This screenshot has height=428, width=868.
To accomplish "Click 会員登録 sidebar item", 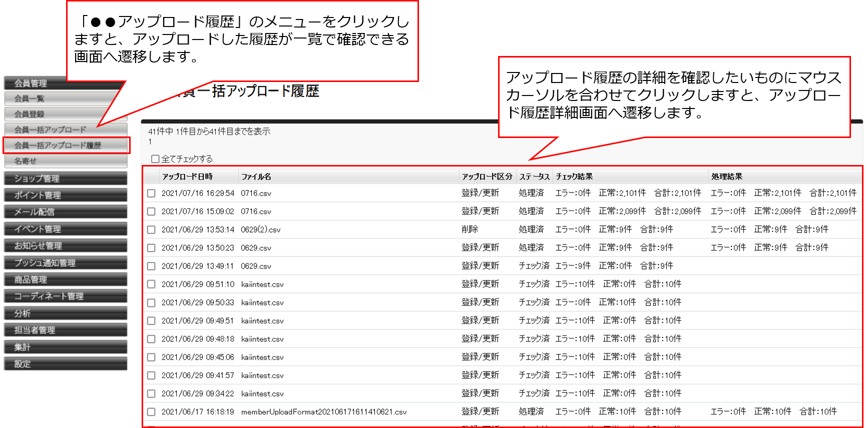I will pos(66,114).
